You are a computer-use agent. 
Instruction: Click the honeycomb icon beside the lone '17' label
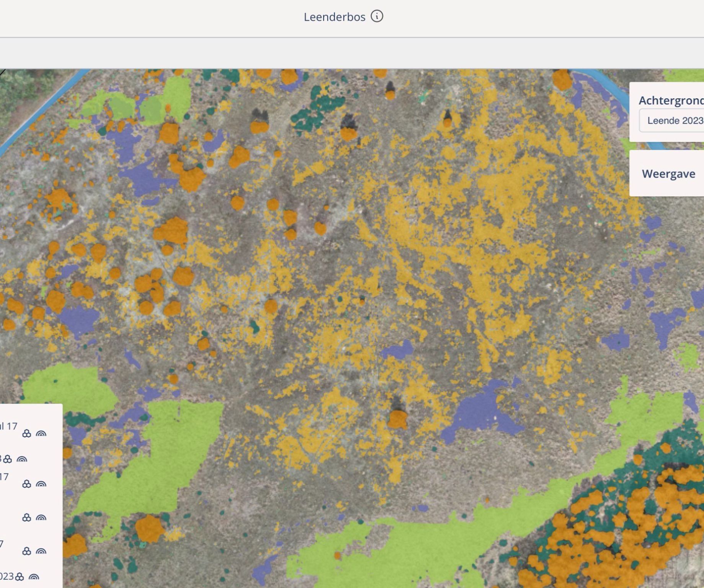point(26,484)
